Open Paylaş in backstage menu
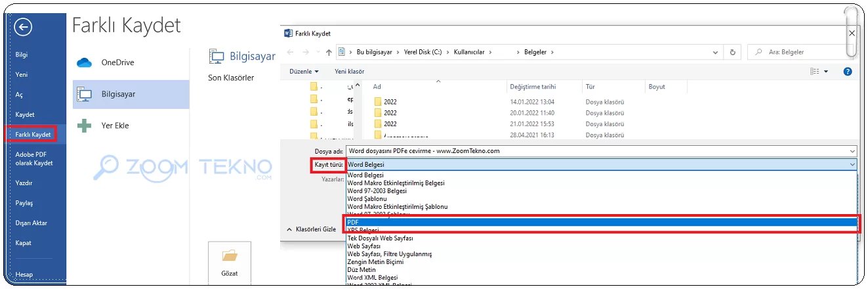The height and width of the screenshot is (289, 868). [x=24, y=203]
